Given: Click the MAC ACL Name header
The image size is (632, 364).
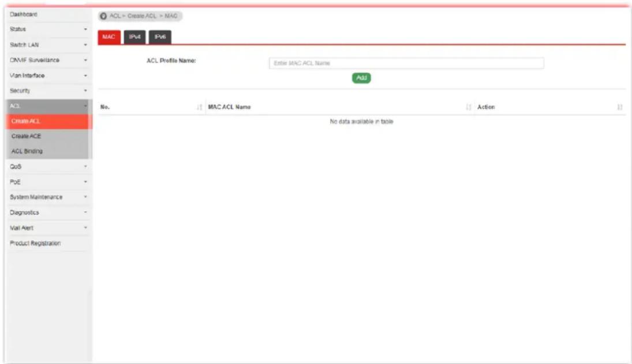Looking at the screenshot, I should click(x=229, y=107).
